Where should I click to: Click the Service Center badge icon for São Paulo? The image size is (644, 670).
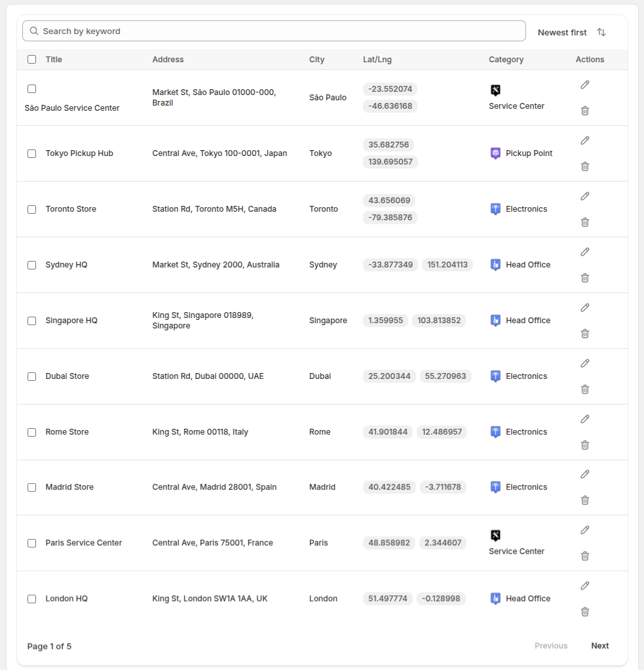495,90
